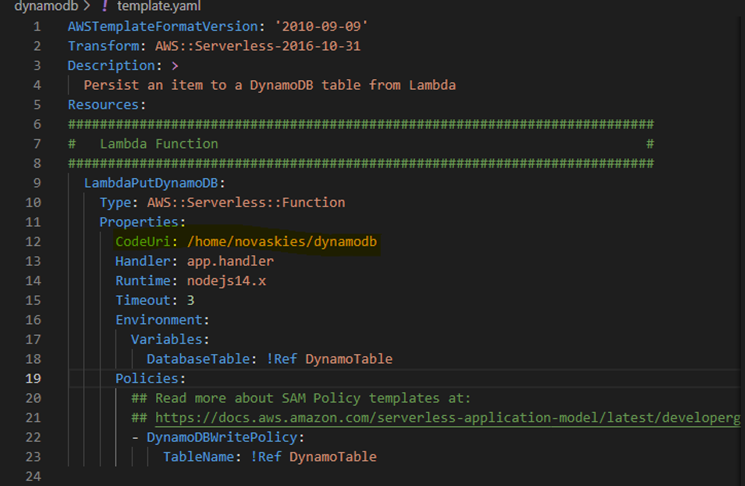This screenshot has height=486, width=745.
Task: Click the dynamodb breadcrumb folder
Action: click(x=46, y=6)
